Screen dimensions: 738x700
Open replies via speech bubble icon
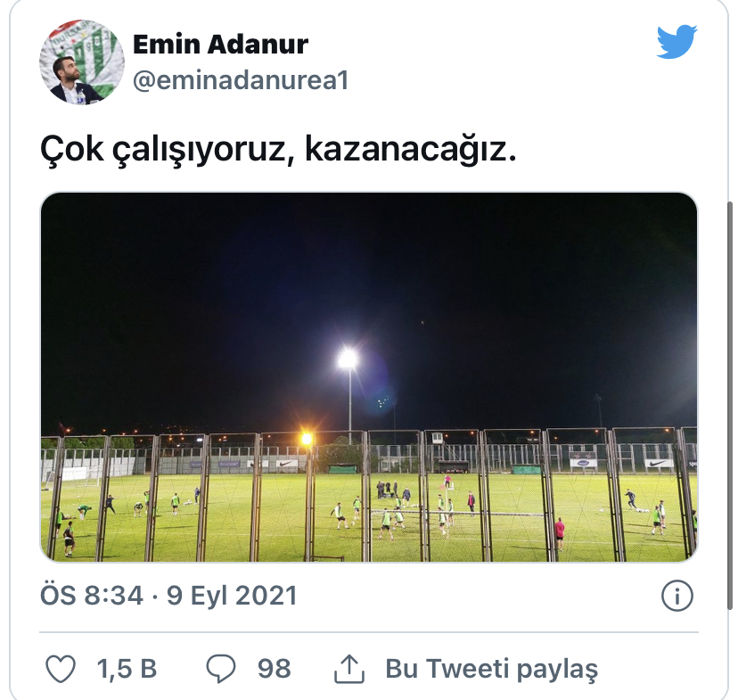[x=221, y=669]
